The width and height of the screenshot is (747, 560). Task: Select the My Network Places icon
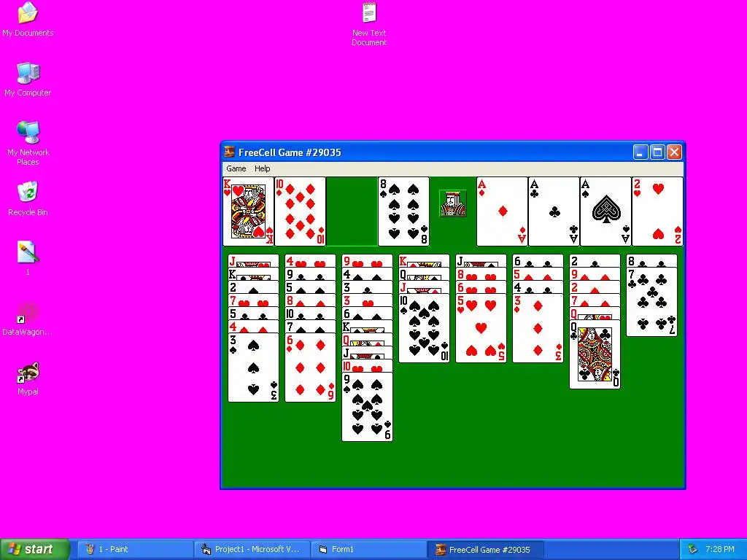28,144
